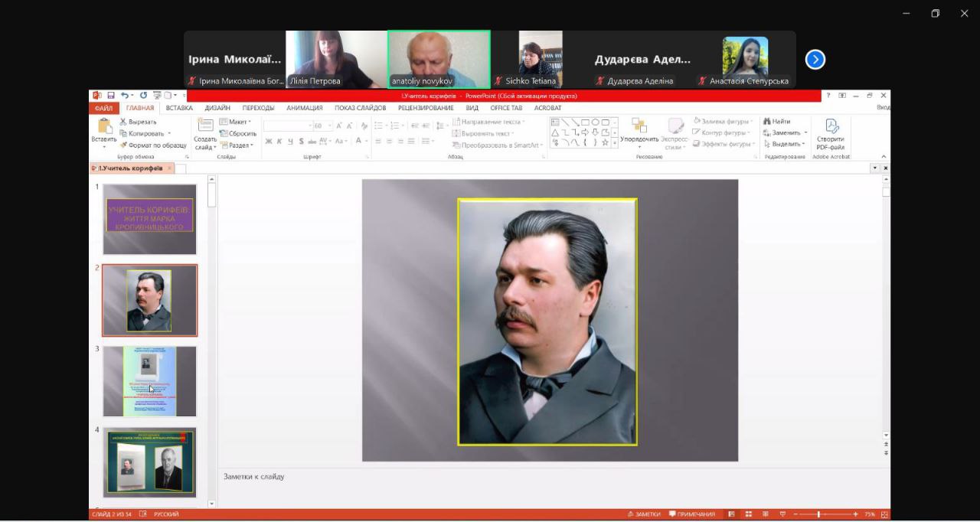980x522 pixels.
Task: Expand shapes gallery more arrow
Action: coord(615,143)
